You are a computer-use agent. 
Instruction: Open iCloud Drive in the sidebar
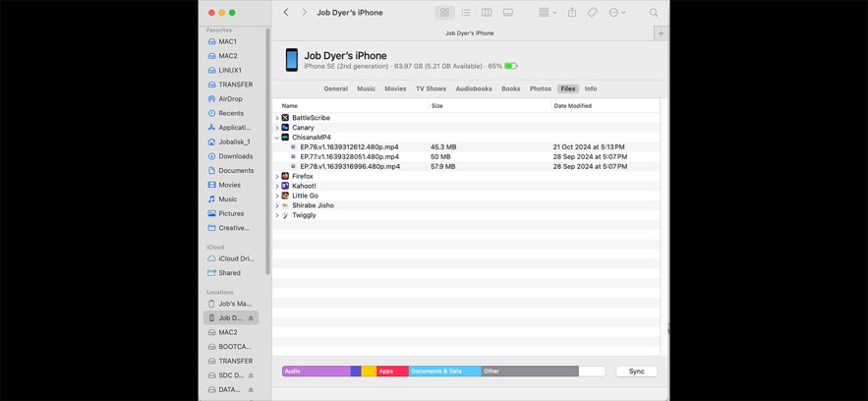point(236,258)
